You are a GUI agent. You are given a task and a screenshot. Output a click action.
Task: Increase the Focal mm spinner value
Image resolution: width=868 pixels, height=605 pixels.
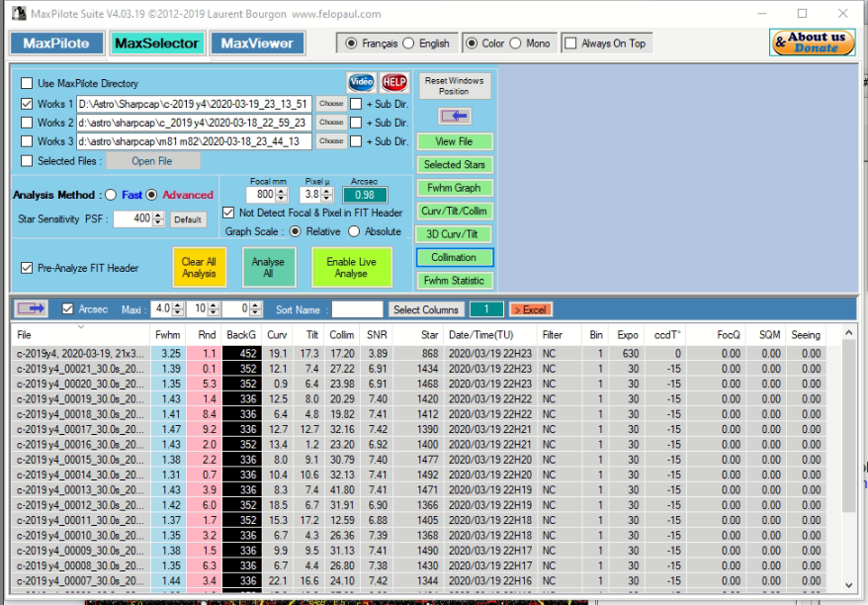click(x=282, y=192)
